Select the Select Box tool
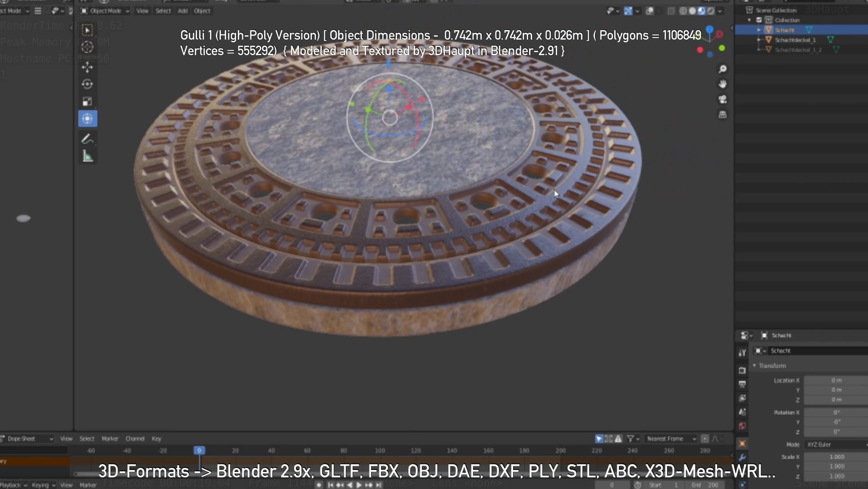Image resolution: width=868 pixels, height=489 pixels. (x=87, y=30)
